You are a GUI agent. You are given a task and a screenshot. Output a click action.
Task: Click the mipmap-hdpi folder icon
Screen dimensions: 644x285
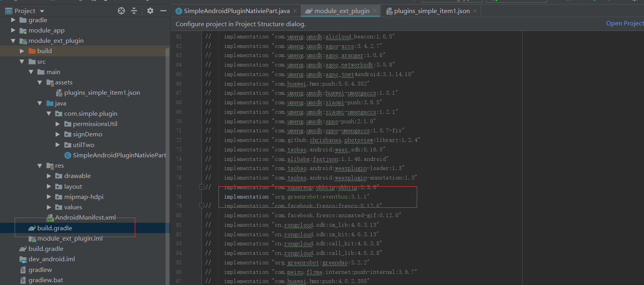click(59, 197)
